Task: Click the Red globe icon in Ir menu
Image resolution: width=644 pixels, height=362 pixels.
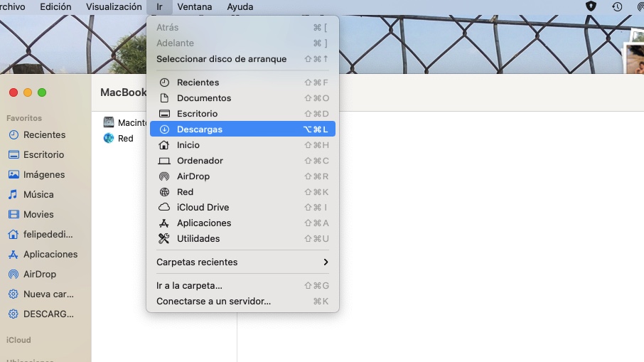Action: [164, 192]
